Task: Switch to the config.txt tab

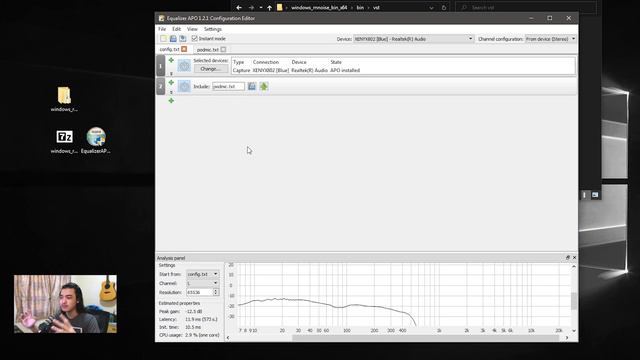Action: coord(169,49)
